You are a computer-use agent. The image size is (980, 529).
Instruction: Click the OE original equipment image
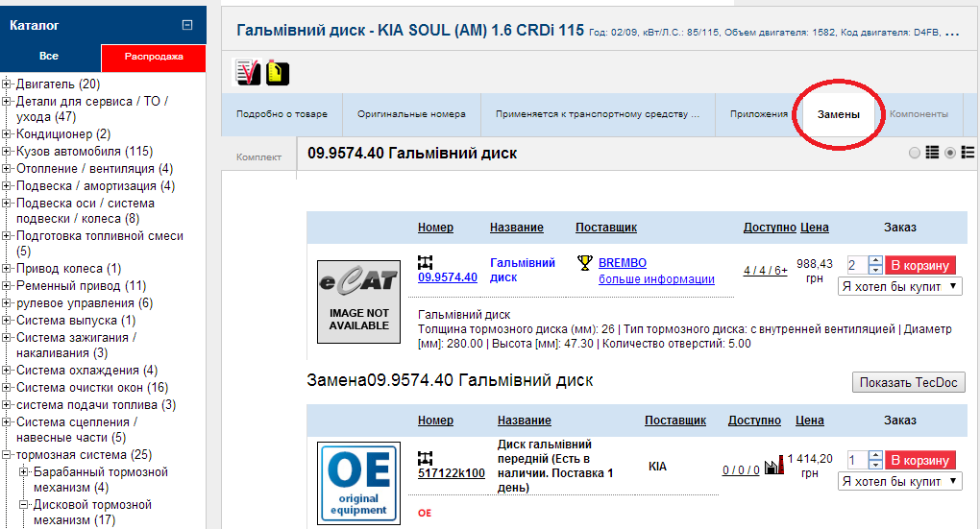pos(358,483)
